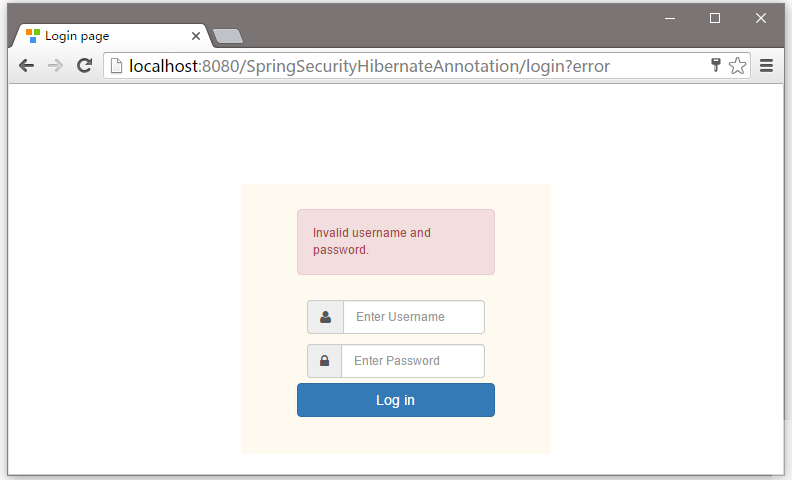Focus the Enter Username field
This screenshot has height=480, width=792.
(414, 317)
